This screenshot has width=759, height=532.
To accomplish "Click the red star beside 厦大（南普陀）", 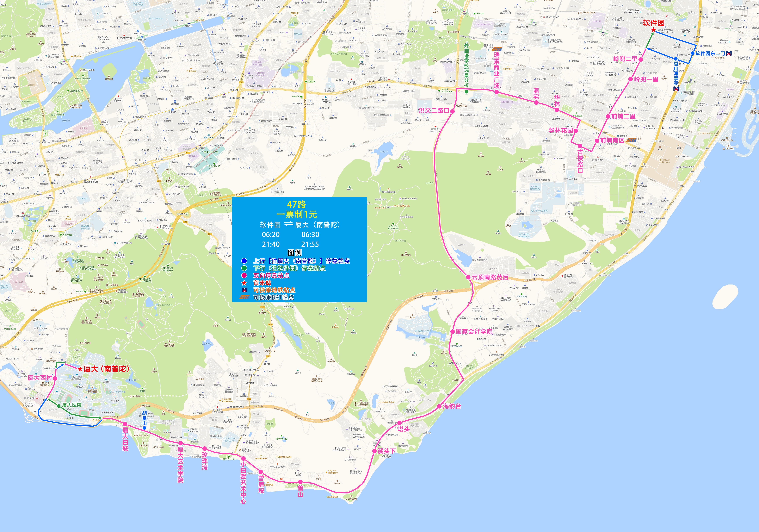I will point(80,369).
